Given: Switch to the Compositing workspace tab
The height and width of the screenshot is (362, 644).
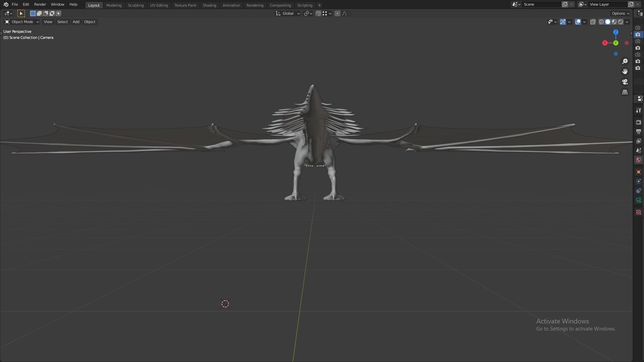Looking at the screenshot, I should click(x=280, y=5).
